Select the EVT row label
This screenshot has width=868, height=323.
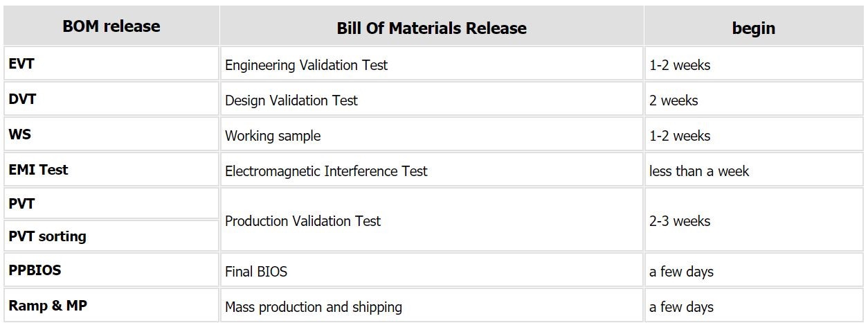click(x=21, y=64)
